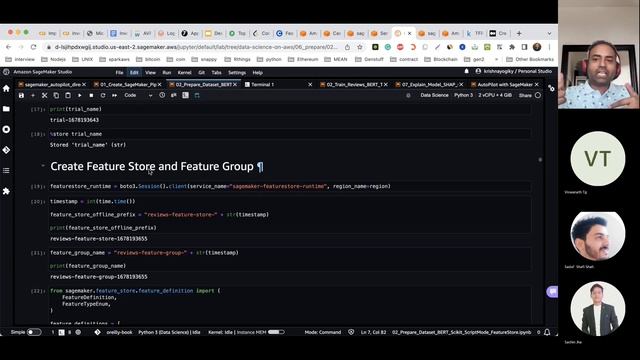Bookmark this page with the star icon
The width and height of the screenshot is (640, 360).
pos(360,47)
